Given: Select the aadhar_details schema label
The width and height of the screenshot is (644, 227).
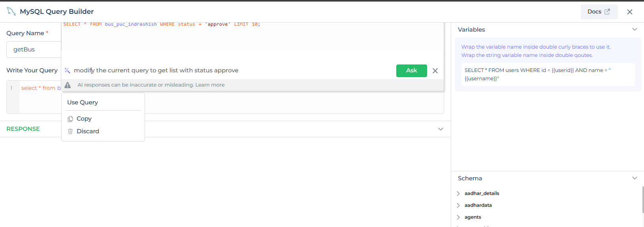Looking at the screenshot, I should (482, 193).
